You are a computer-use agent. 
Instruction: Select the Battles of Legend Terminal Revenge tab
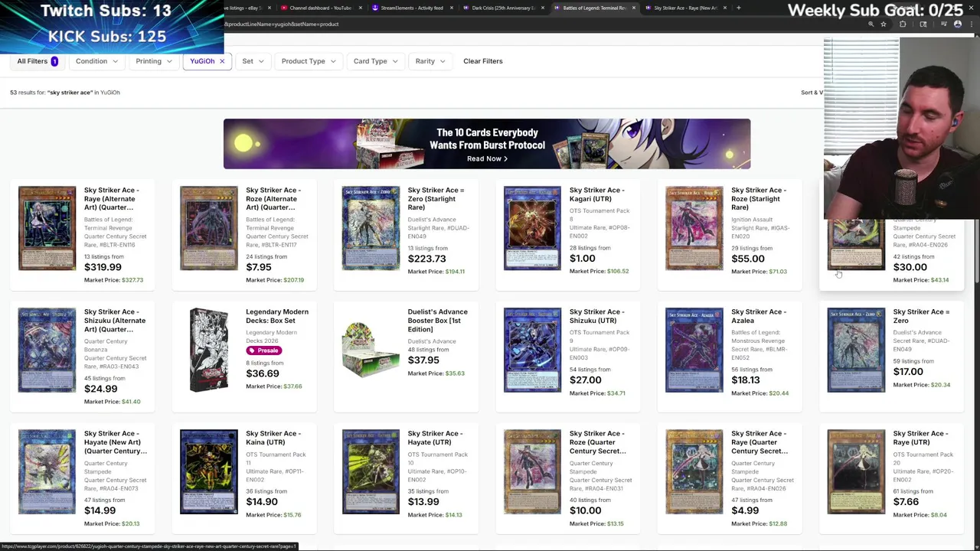coord(594,8)
